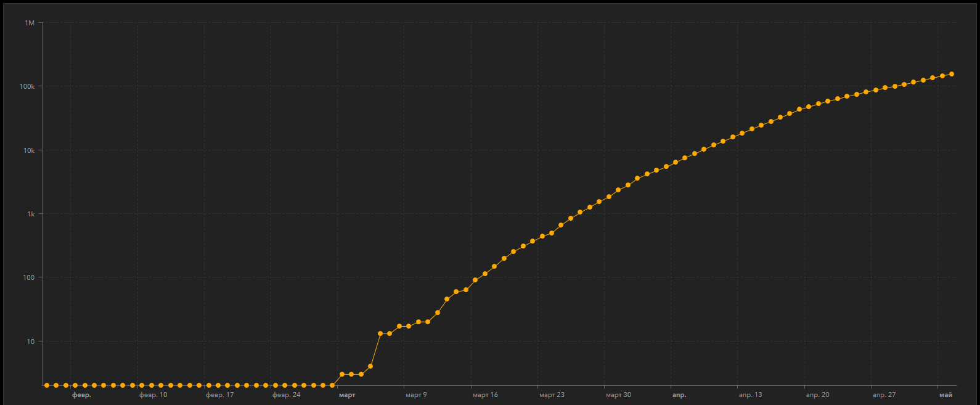The image size is (980, 405).
Task: Select the февр. 17 date label
Action: point(219,395)
